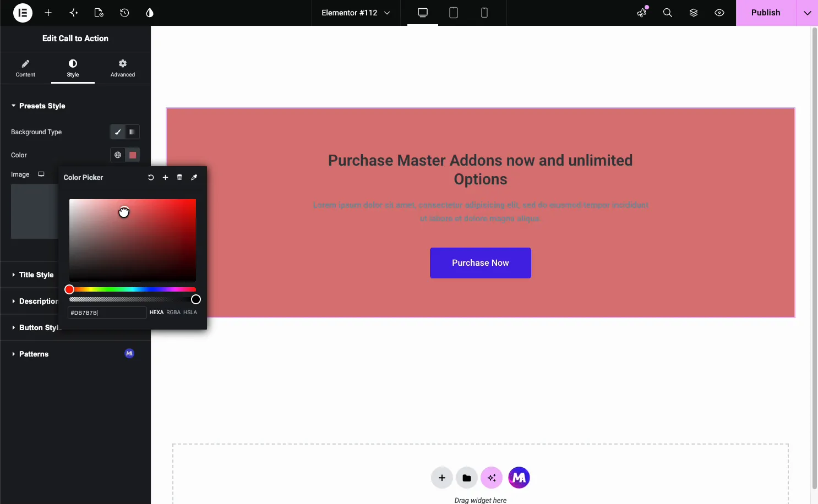This screenshot has height=504, width=818.
Task: Switch to the Content tab
Action: tap(25, 68)
